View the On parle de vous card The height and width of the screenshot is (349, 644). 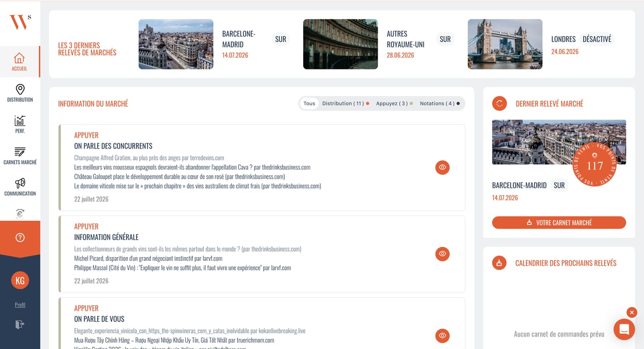[443, 336]
